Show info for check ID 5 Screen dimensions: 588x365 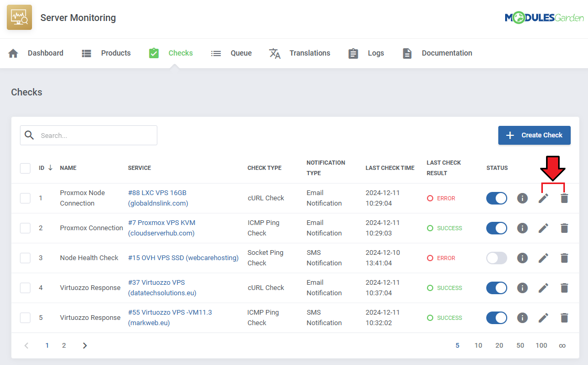522,318
